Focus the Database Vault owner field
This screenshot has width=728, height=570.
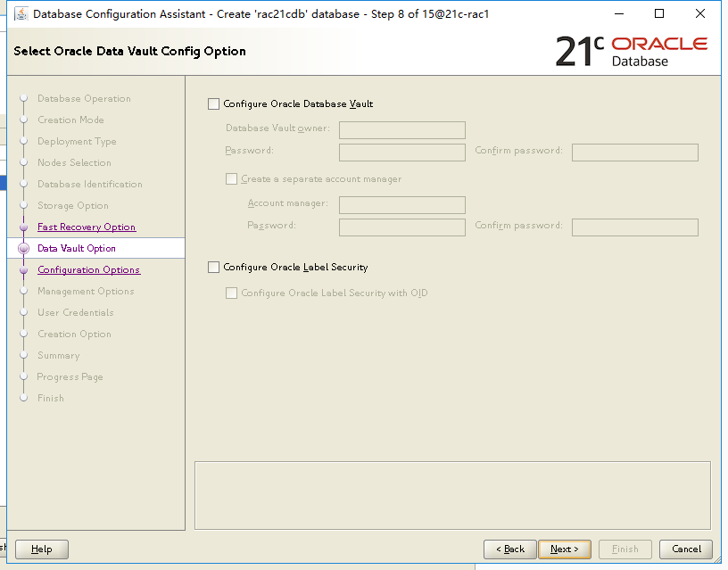[x=402, y=130]
